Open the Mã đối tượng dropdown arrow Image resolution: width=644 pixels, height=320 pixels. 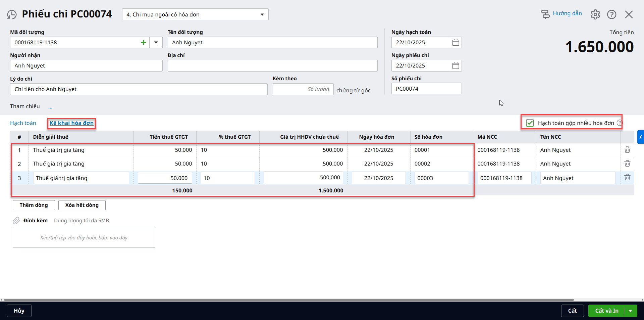pos(156,42)
